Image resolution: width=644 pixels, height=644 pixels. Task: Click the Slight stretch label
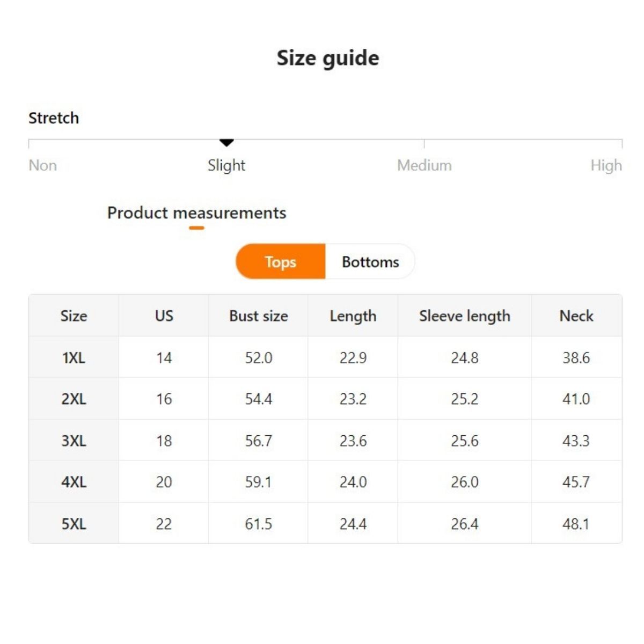pyautogui.click(x=226, y=165)
